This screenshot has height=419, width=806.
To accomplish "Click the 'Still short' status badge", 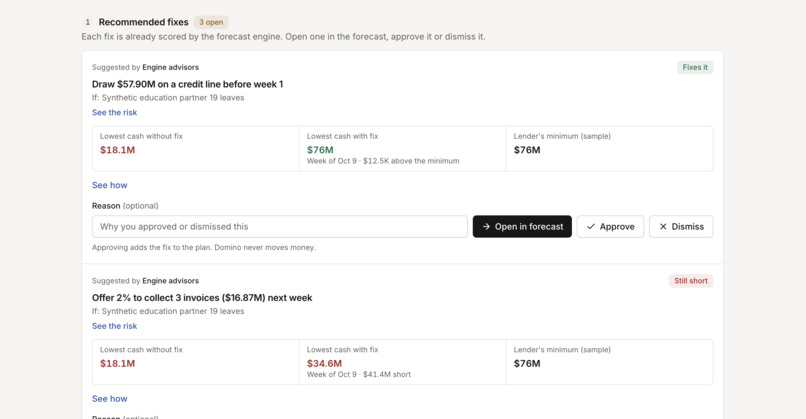I will coord(691,281).
